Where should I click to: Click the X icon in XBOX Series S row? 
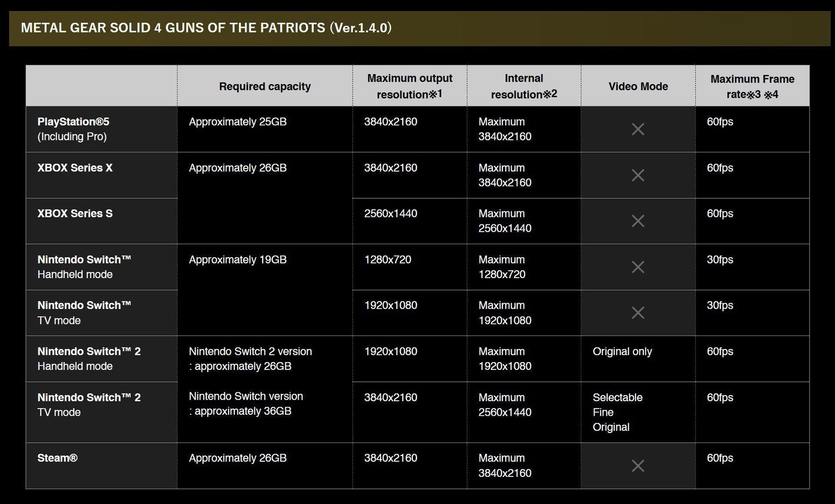(x=638, y=221)
